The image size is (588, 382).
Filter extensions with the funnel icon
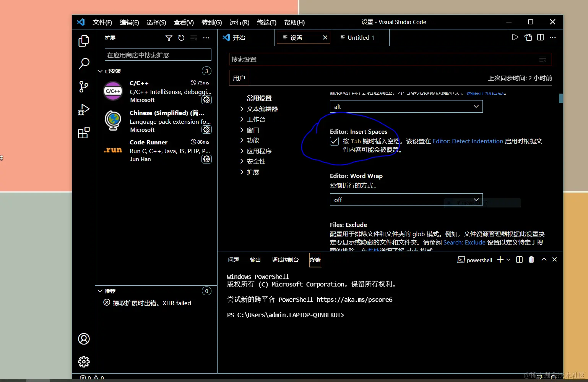click(x=169, y=38)
